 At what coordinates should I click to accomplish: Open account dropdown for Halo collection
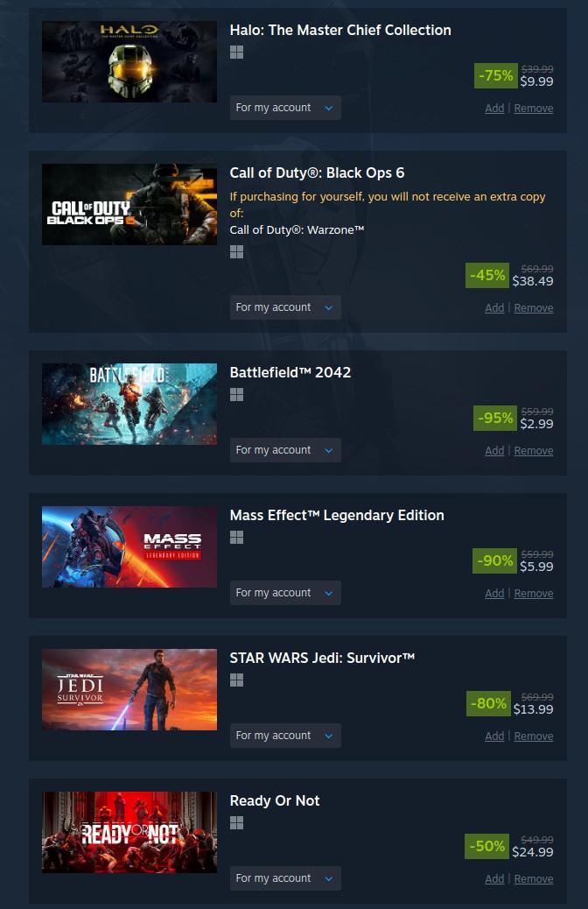(x=285, y=108)
